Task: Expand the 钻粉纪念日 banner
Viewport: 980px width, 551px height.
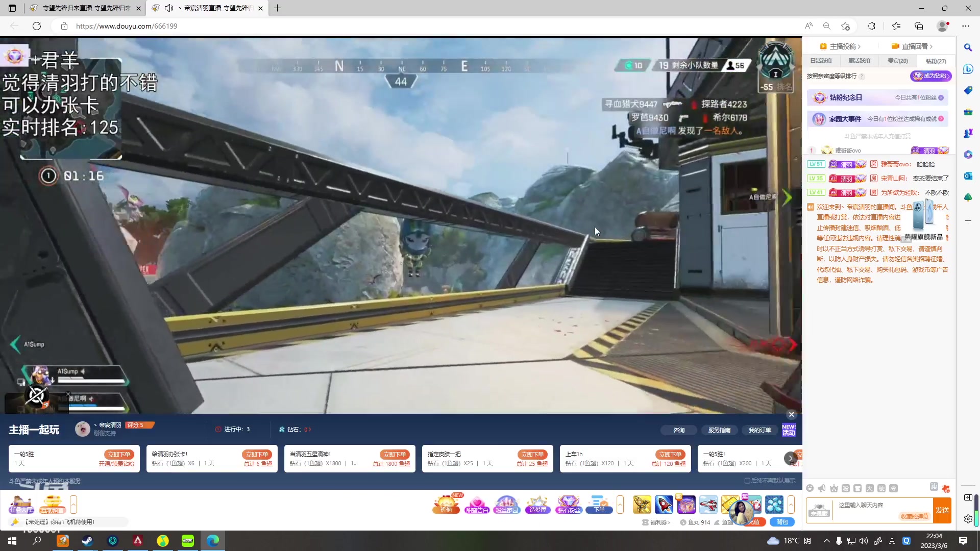Action: point(878,97)
